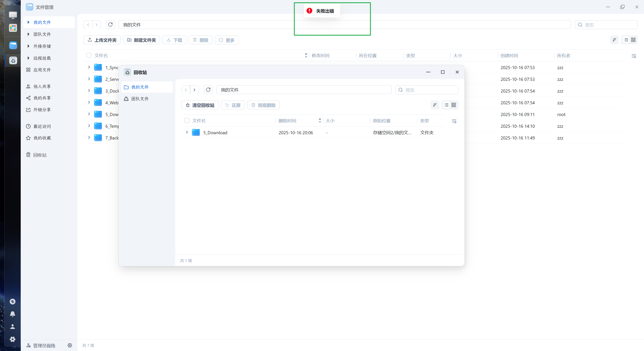Refresh the main file manager list
The width and height of the screenshot is (644, 351).
click(x=110, y=25)
